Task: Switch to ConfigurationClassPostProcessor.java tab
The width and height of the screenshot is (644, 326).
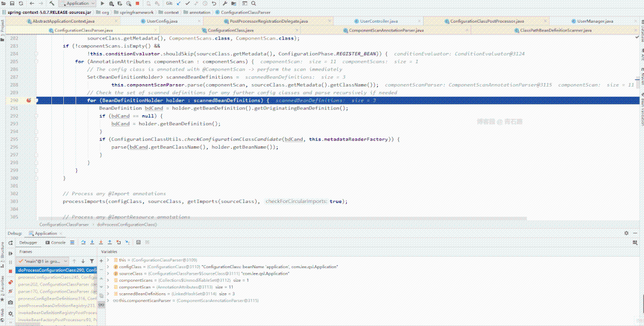Action: 487,21
